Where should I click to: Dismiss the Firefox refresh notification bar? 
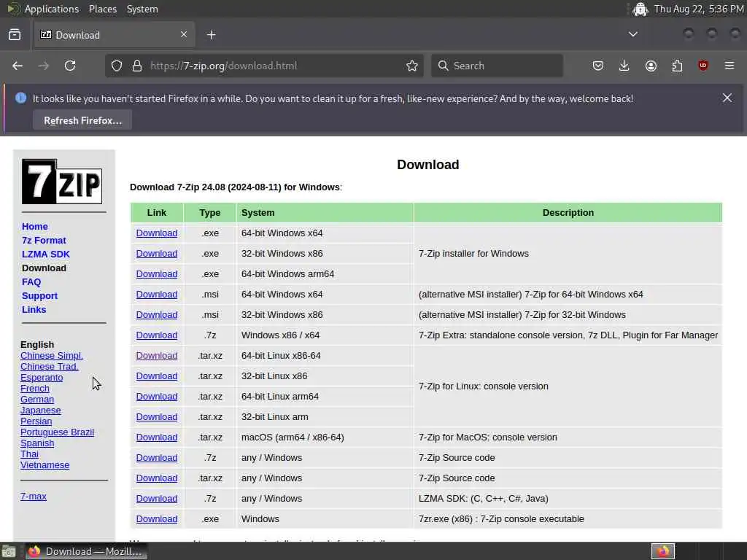727,98
